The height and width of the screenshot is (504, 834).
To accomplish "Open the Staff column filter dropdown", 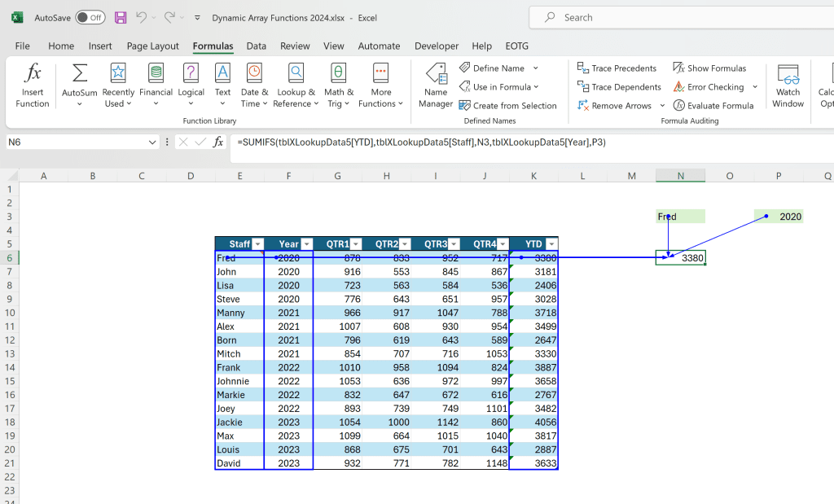I will [x=257, y=244].
